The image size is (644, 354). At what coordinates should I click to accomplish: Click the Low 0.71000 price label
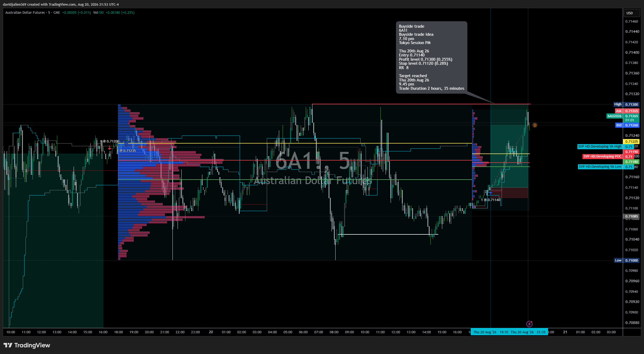627,260
